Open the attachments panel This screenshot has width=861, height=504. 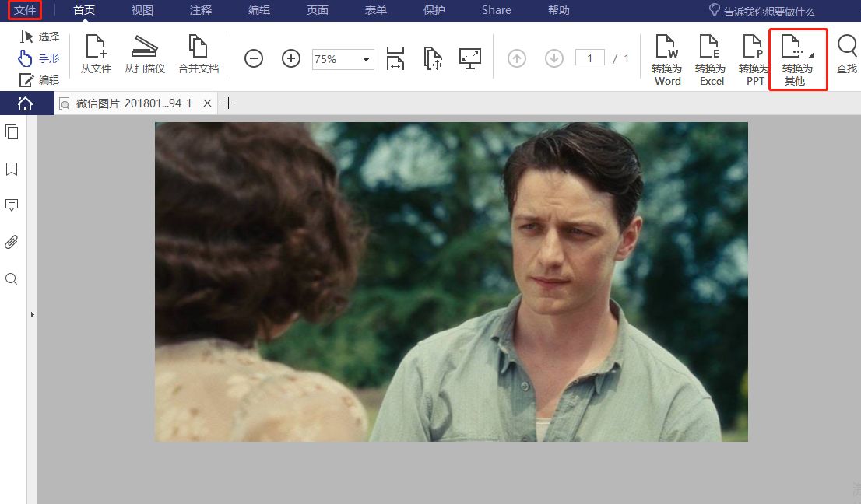12,242
